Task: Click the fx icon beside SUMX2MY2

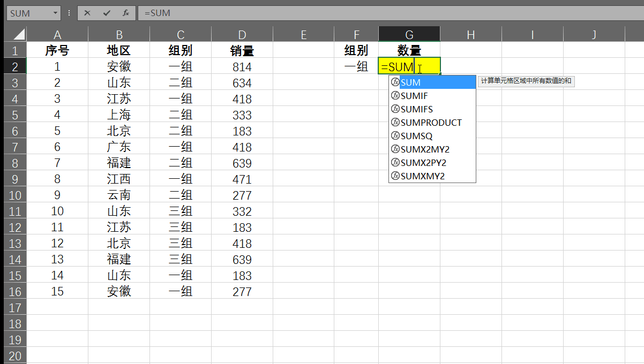Action: click(395, 149)
